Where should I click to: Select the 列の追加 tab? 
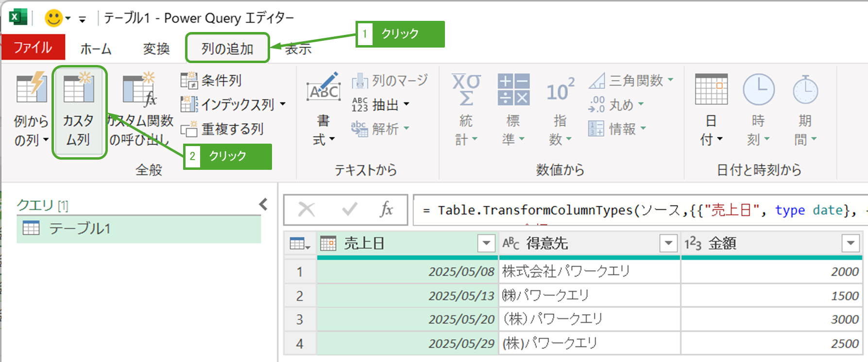pyautogui.click(x=227, y=49)
